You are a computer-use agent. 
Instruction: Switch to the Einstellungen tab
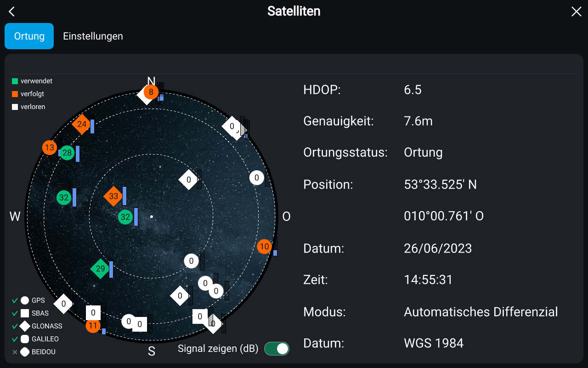(93, 36)
